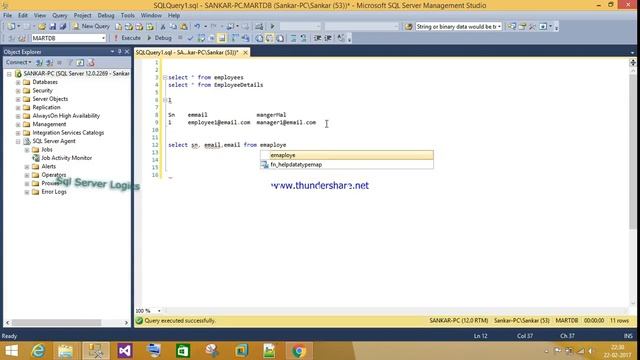
Task: Select Integration Services Catalogs item
Action: (68, 133)
